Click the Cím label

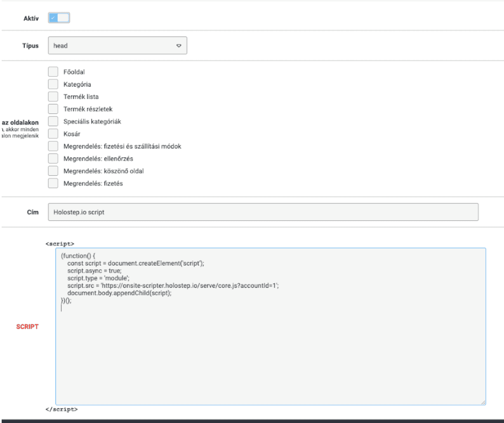tap(33, 212)
